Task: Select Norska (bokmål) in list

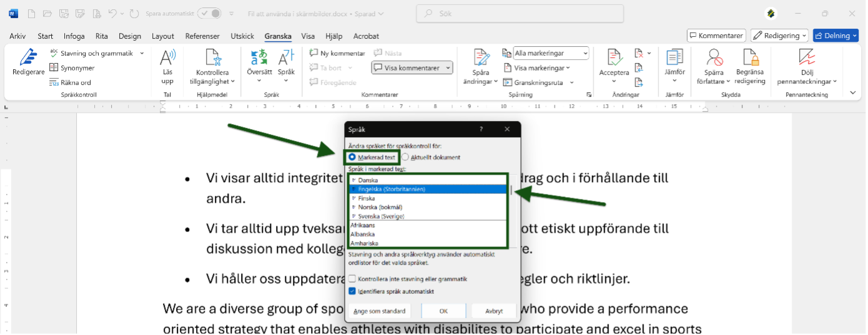Action: pyautogui.click(x=428, y=207)
